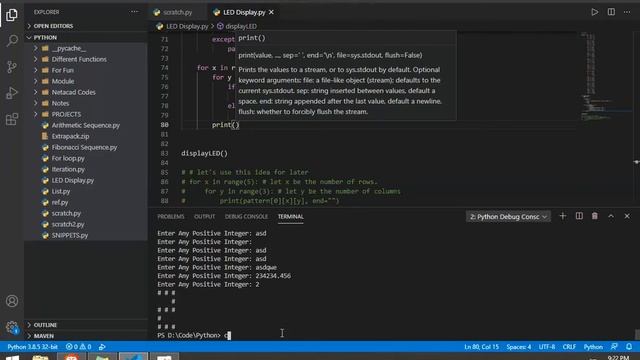Maximize the panel with up chevron

[x=611, y=216]
